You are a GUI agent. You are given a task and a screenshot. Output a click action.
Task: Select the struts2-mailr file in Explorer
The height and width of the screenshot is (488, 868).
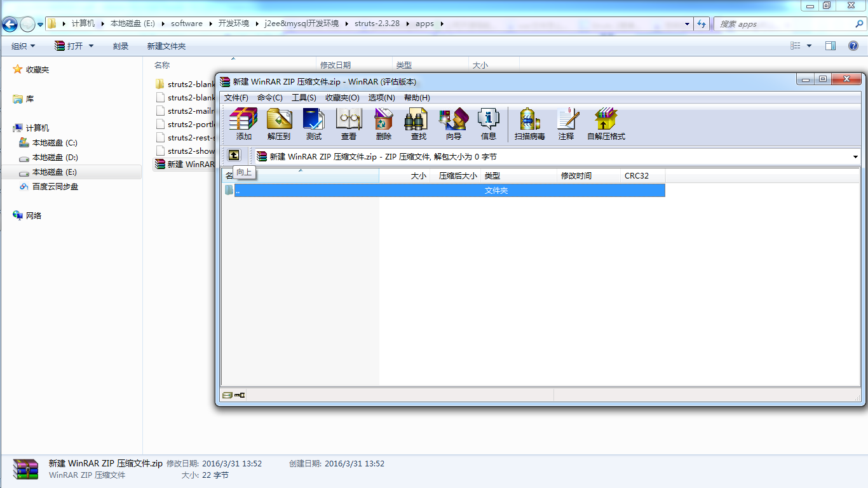click(185, 111)
